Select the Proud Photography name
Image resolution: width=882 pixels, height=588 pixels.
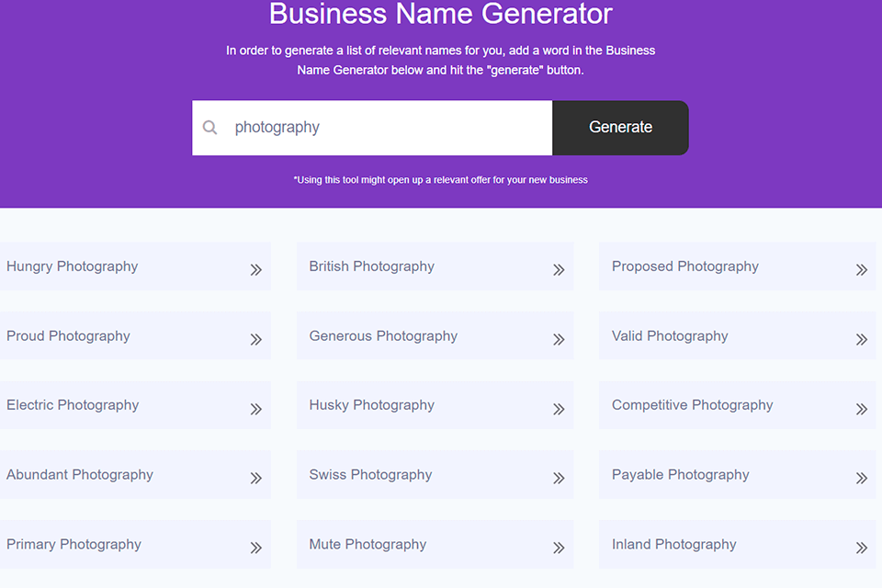(69, 336)
